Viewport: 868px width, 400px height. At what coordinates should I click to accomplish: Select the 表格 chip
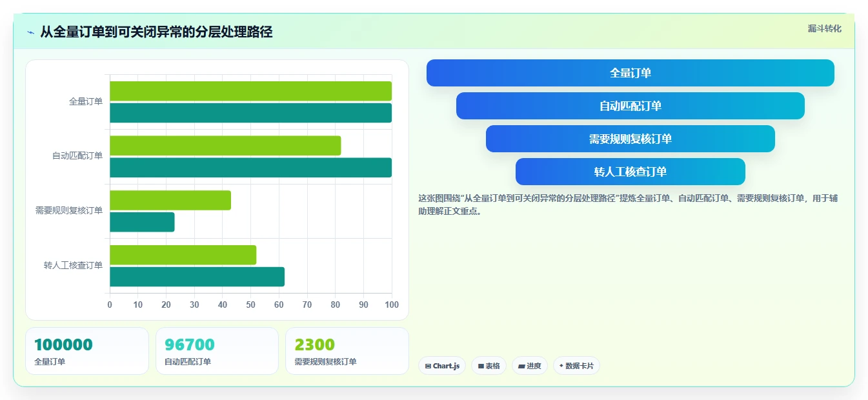489,366
